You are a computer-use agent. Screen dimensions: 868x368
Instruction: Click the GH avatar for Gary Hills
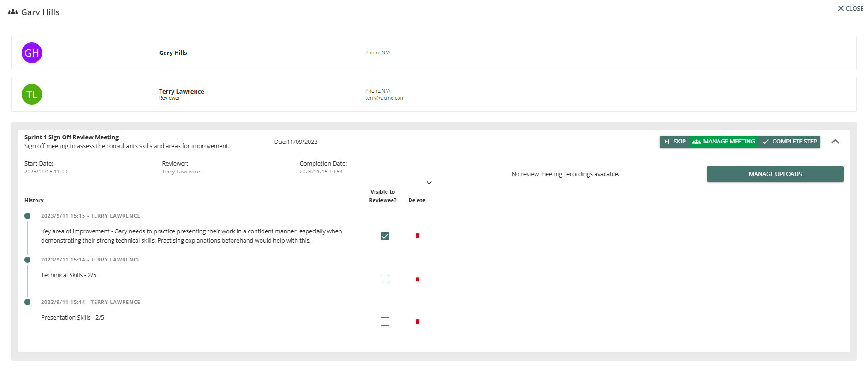(32, 53)
